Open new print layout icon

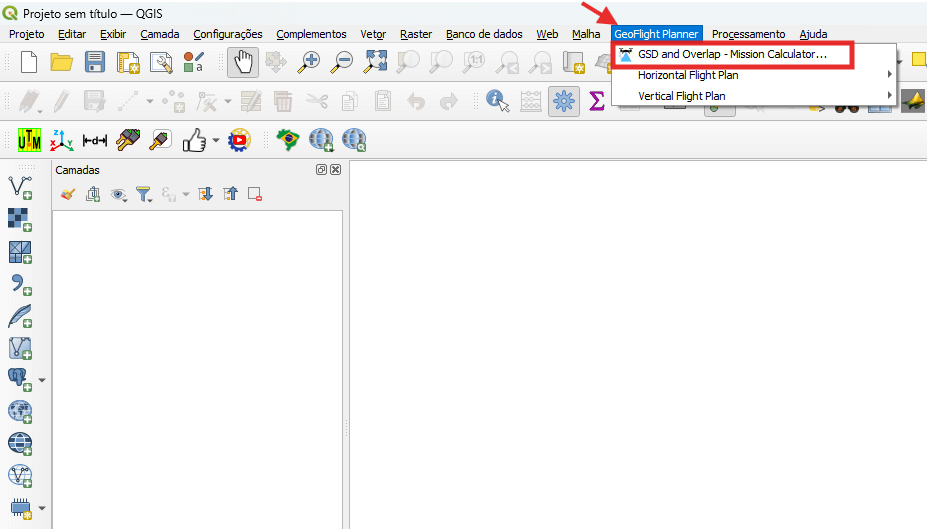click(x=128, y=62)
